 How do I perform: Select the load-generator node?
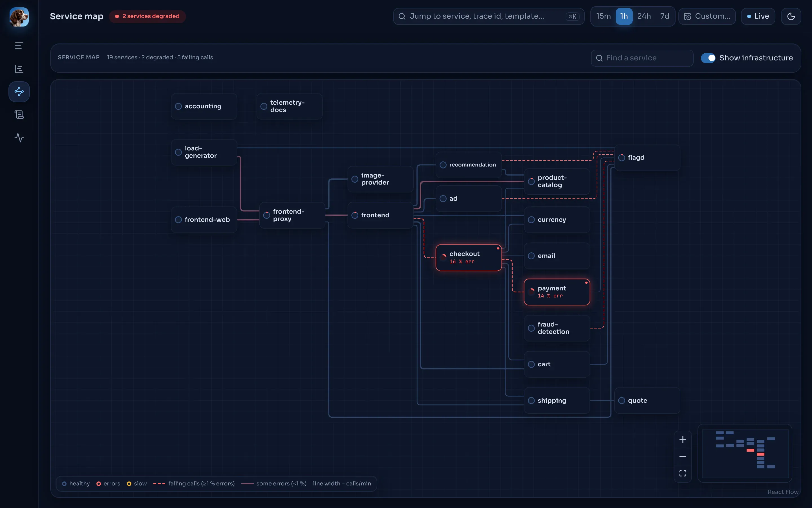point(204,152)
